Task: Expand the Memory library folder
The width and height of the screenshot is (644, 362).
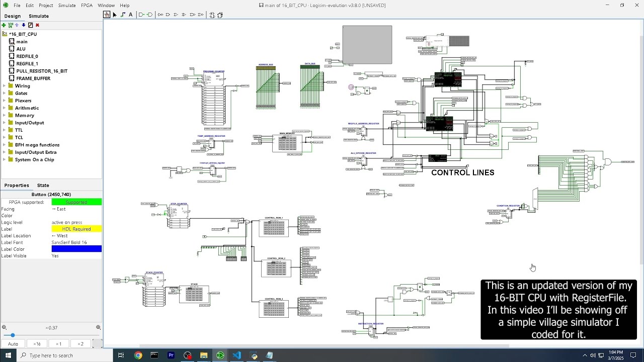Action: pyautogui.click(x=4, y=115)
